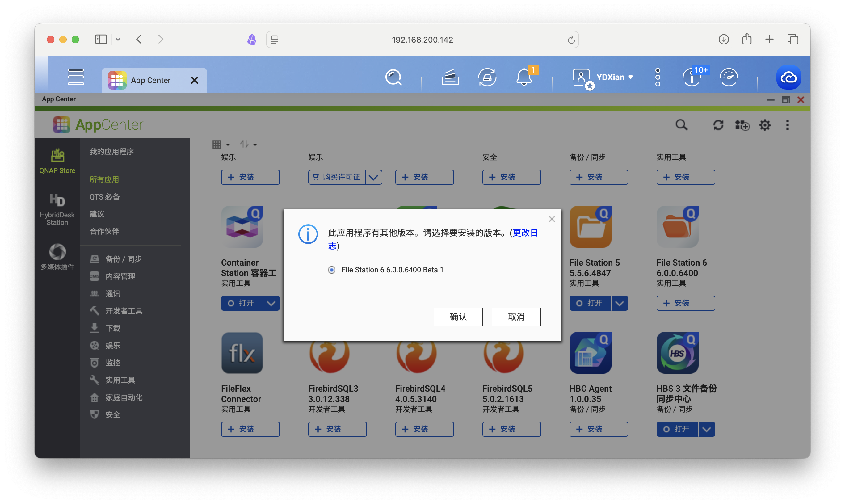Open the sort order dropdown
Viewport: 845px width, 504px height.
[248, 145]
